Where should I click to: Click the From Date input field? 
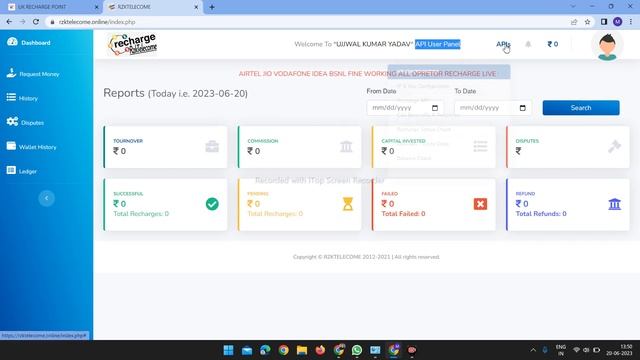point(405,108)
